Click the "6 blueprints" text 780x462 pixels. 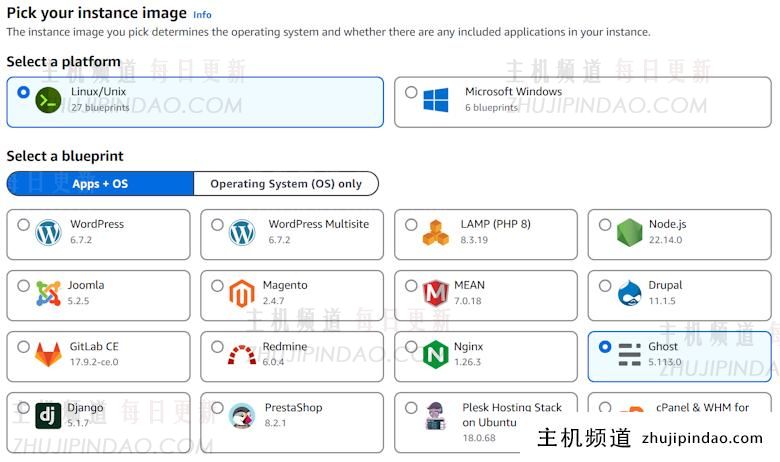coord(491,107)
